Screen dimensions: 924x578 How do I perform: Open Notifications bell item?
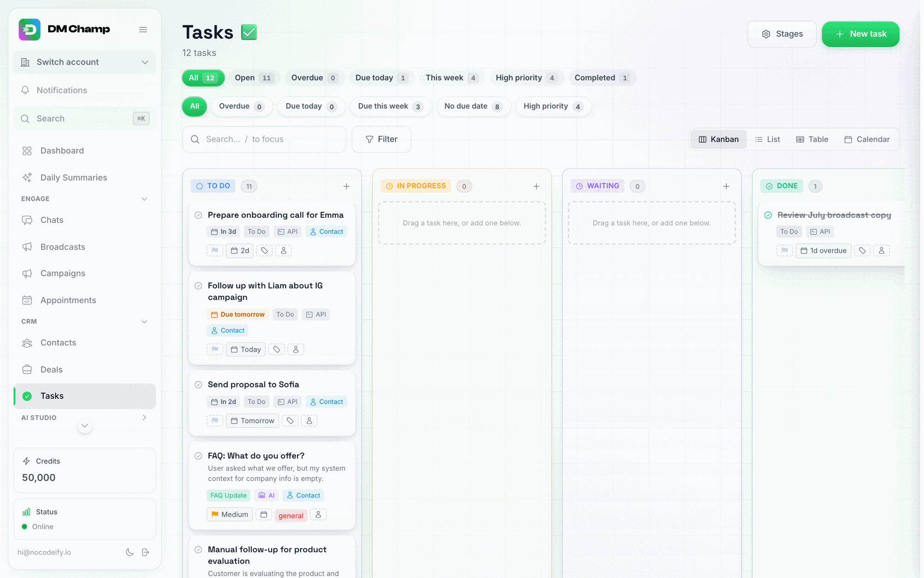click(85, 90)
